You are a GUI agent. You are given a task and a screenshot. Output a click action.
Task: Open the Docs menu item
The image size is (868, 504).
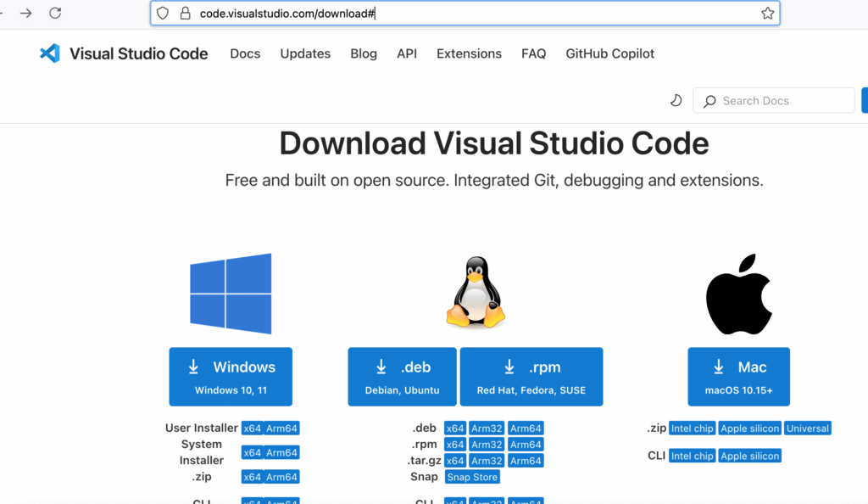tap(245, 53)
